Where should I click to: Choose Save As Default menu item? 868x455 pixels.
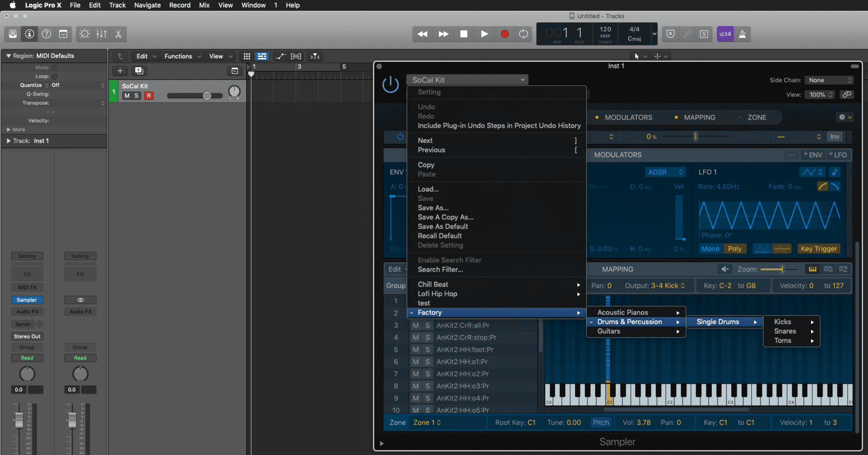point(443,226)
